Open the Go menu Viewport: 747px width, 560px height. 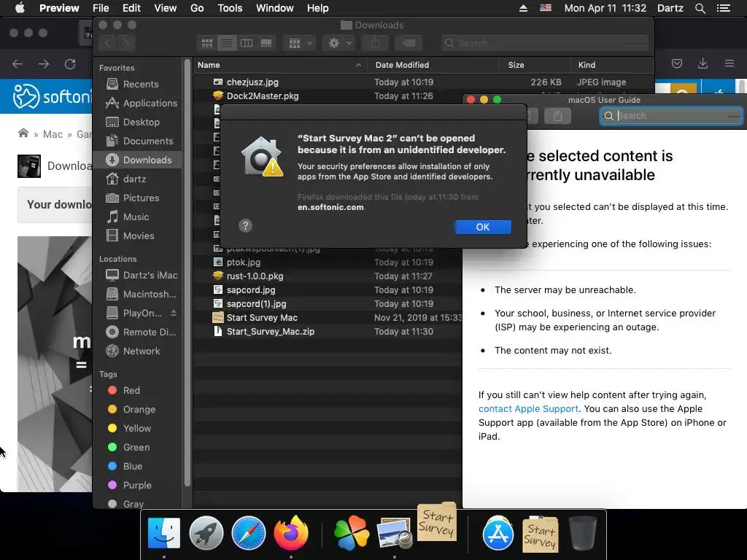pos(197,8)
